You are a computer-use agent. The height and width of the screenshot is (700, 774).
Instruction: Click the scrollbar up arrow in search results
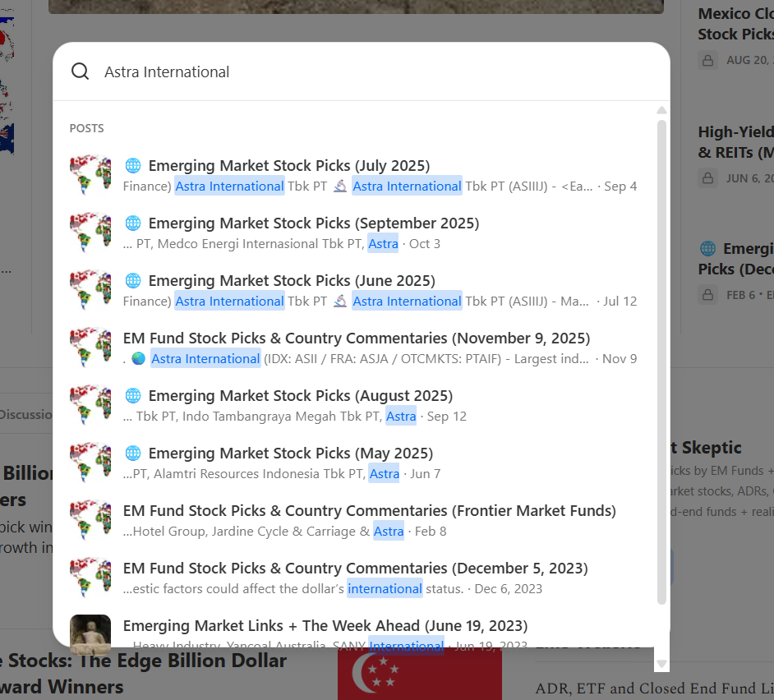(x=662, y=111)
